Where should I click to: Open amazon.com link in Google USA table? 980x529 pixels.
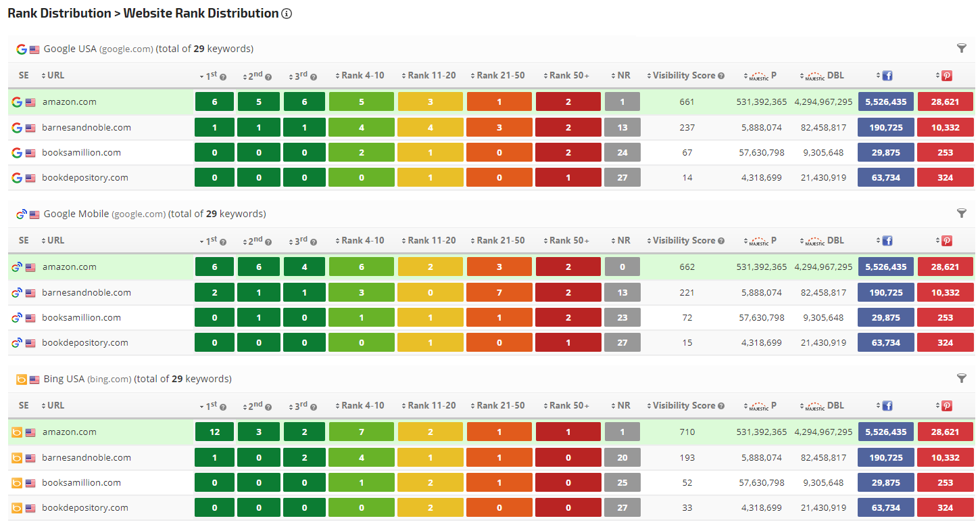pos(69,102)
